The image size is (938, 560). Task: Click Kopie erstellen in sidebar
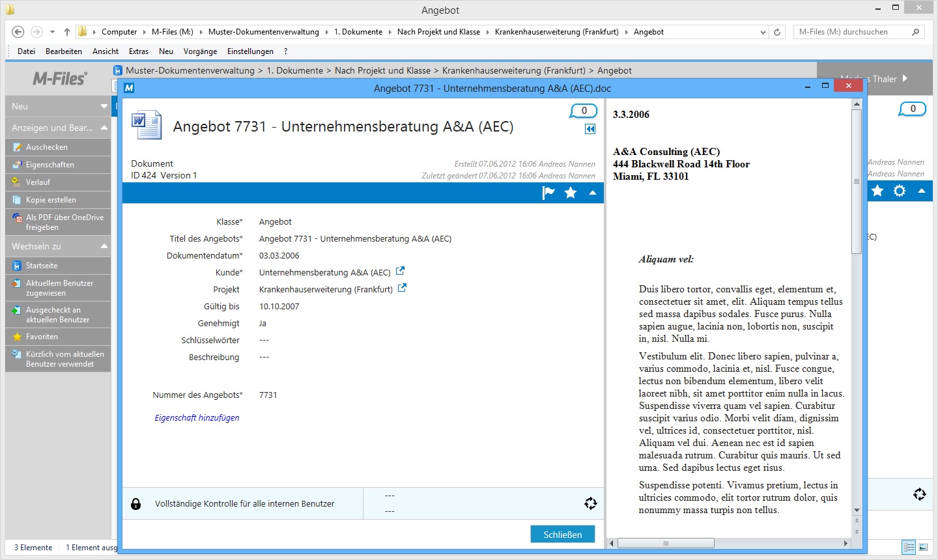[x=58, y=200]
